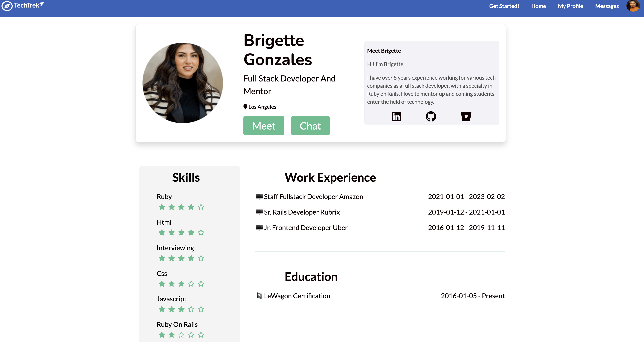The image size is (644, 342).
Task: Click the user avatar in navbar
Action: [633, 6]
